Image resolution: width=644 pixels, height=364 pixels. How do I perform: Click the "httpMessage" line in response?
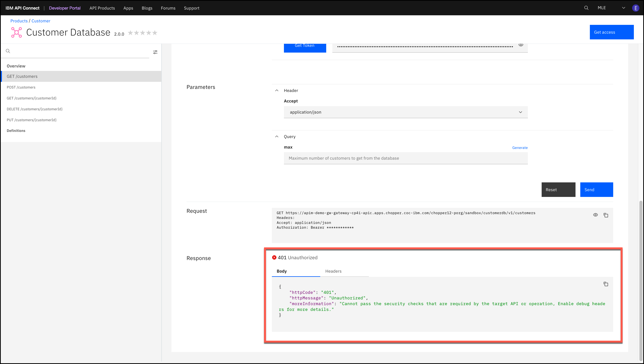[x=329, y=298]
